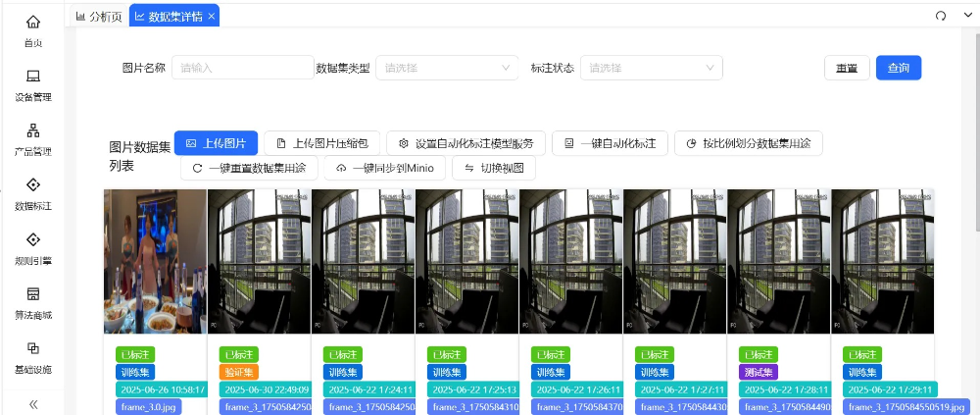Focus the 图片名称 input field
The height and width of the screenshot is (415, 980).
pos(242,68)
